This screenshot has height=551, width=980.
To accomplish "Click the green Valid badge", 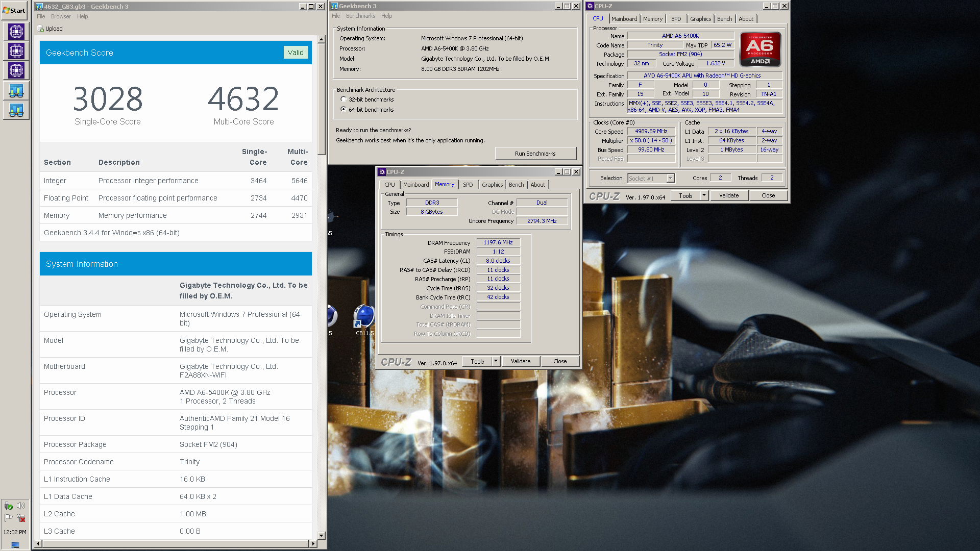I will pyautogui.click(x=296, y=53).
